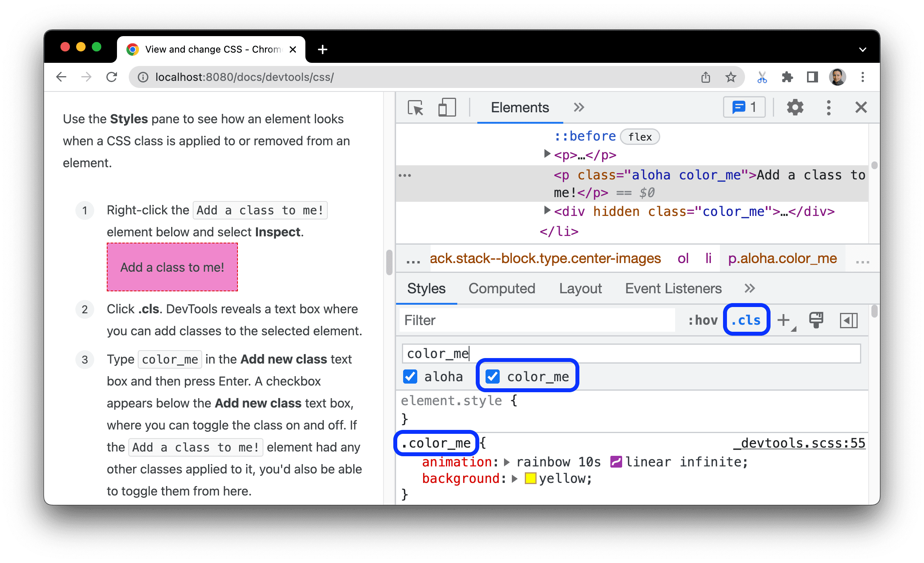Toggle the aloha class checkbox on/off
Image resolution: width=924 pixels, height=563 pixels.
point(410,376)
